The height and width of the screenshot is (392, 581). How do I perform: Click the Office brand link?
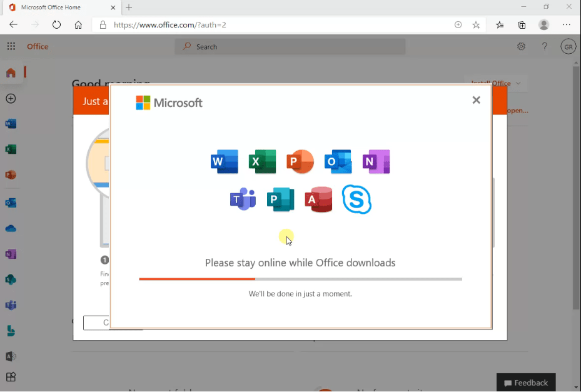point(38,46)
